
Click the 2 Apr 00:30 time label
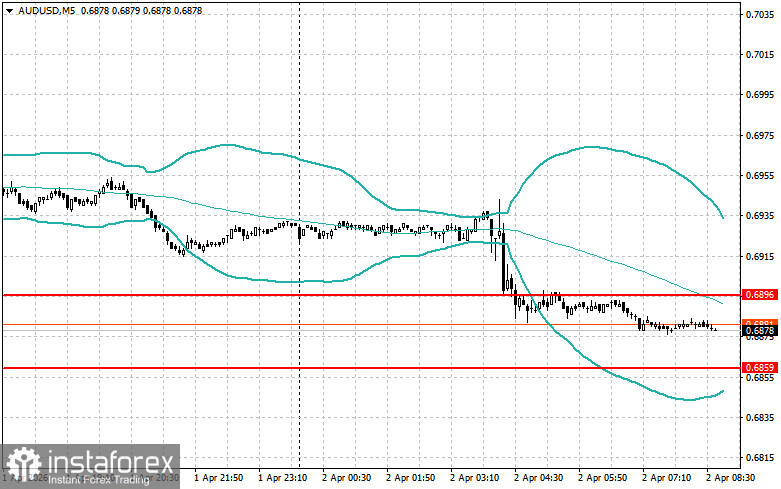click(347, 478)
